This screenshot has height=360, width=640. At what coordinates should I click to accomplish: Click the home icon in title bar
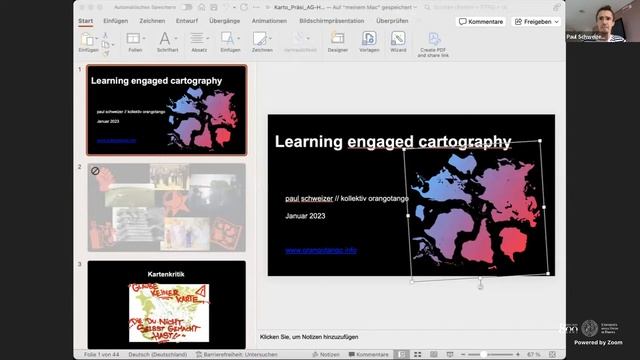(202, 7)
